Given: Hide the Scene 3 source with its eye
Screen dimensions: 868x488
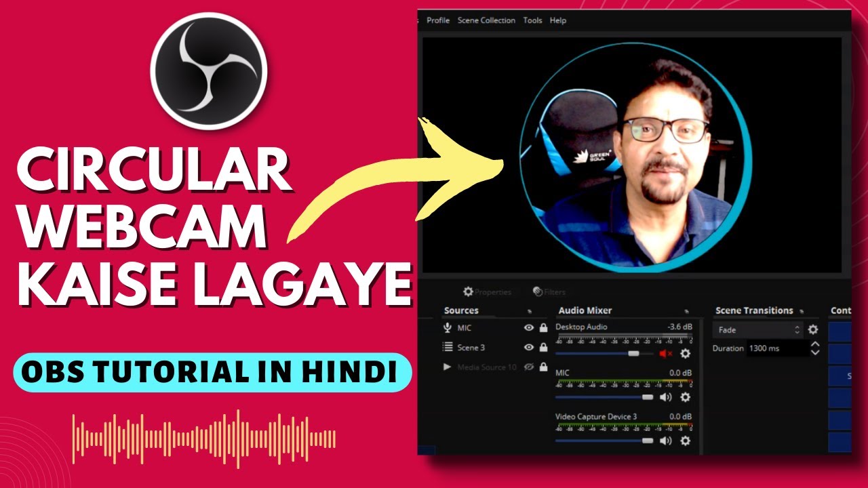Looking at the screenshot, I should tap(529, 348).
